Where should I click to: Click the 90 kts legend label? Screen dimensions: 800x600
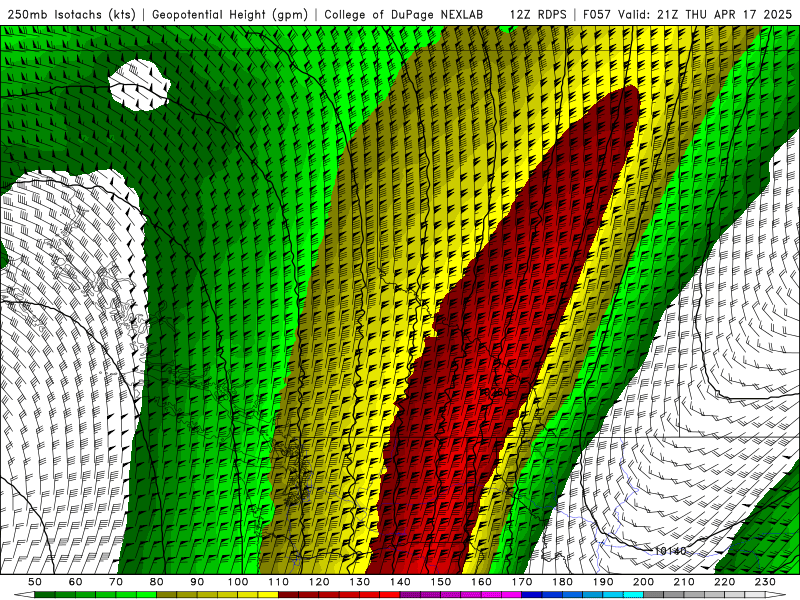pos(197,582)
